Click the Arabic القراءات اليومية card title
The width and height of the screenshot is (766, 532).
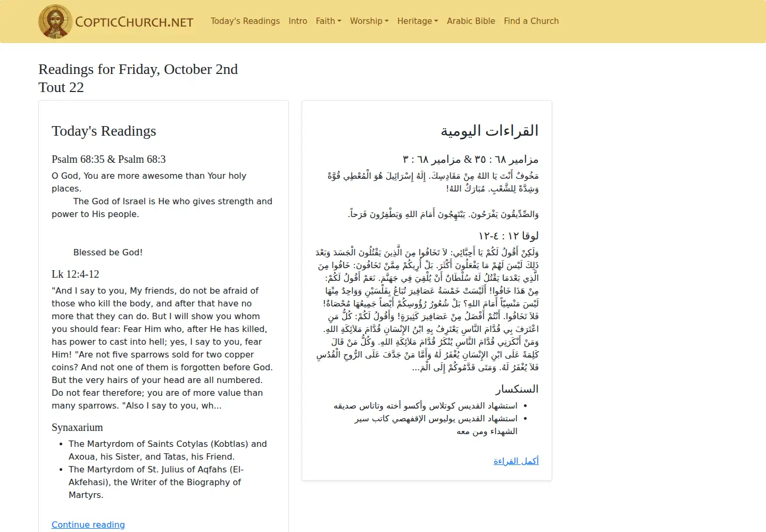pyautogui.click(x=489, y=131)
